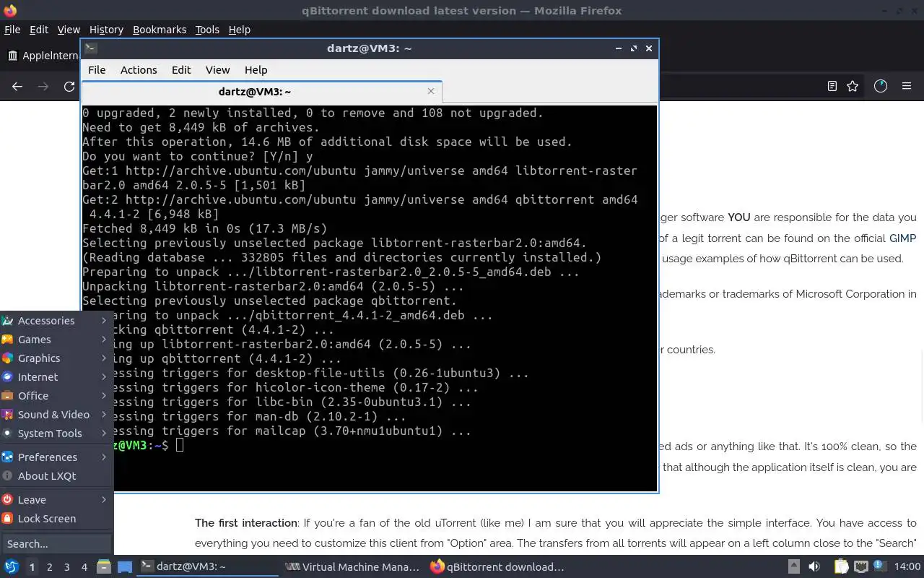Switch to qBittorrent download Firefox taskbar entry

pos(497,566)
